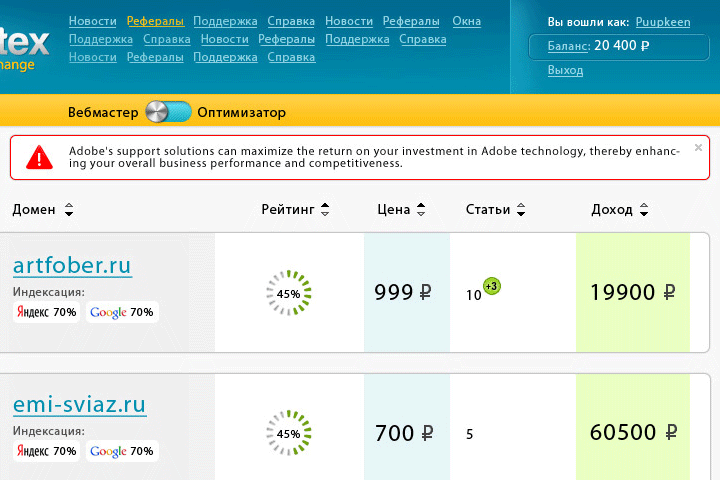Screen dimensions: 720x480
Task: Sort the table by Домен column arrows
Action: (69, 209)
